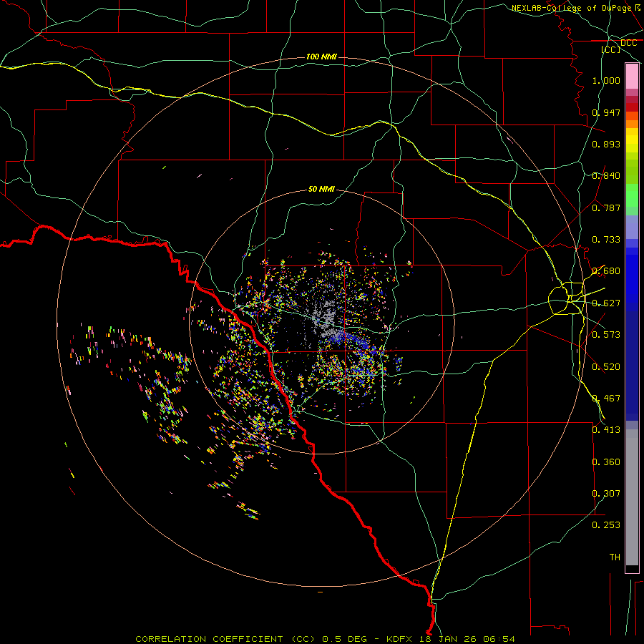
Task: Click the 100 NMI range ring label
Action: point(321,57)
